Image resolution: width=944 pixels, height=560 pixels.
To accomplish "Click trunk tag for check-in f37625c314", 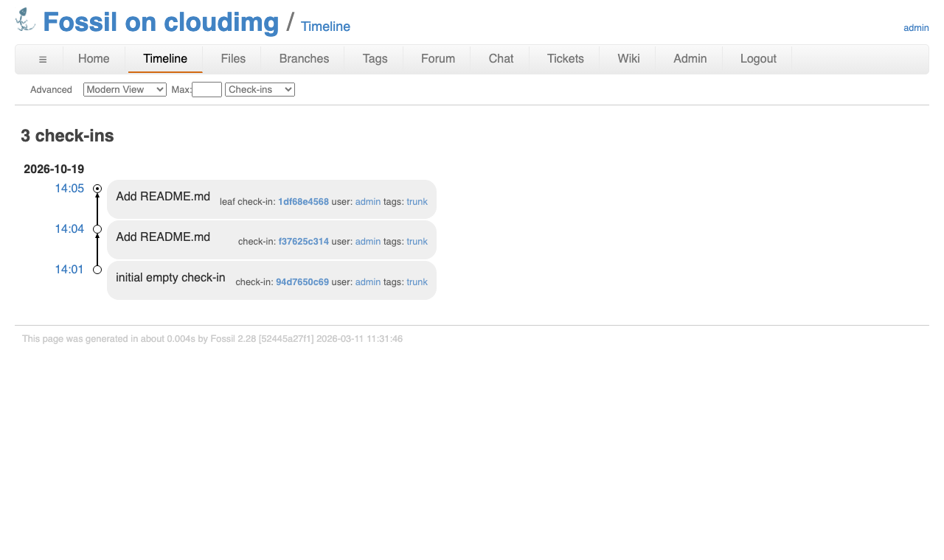I will (x=417, y=242).
